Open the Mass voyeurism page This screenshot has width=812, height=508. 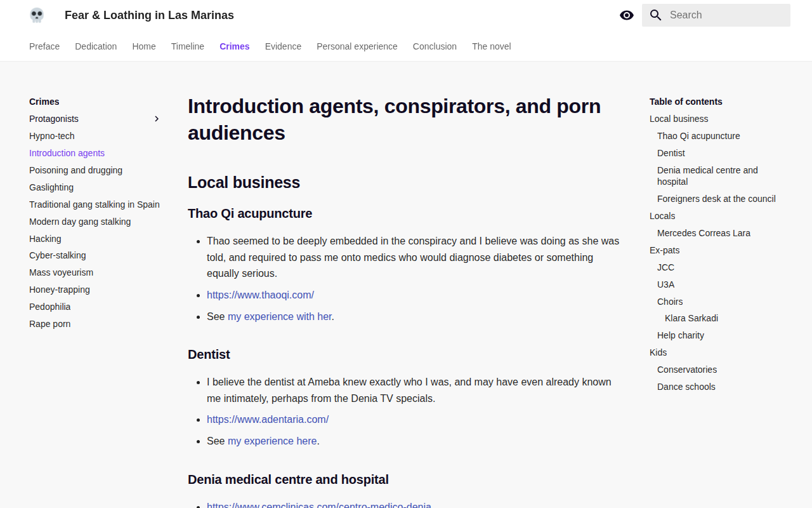click(x=61, y=272)
